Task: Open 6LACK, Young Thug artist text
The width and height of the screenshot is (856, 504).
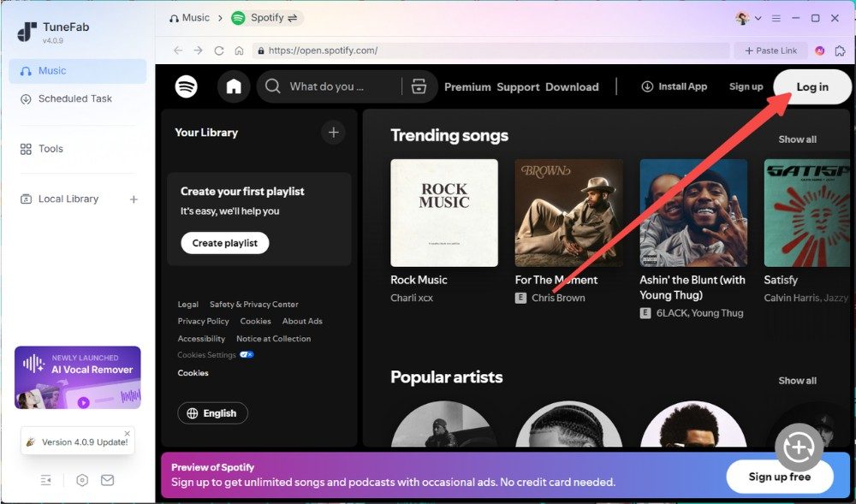Action: pos(700,313)
